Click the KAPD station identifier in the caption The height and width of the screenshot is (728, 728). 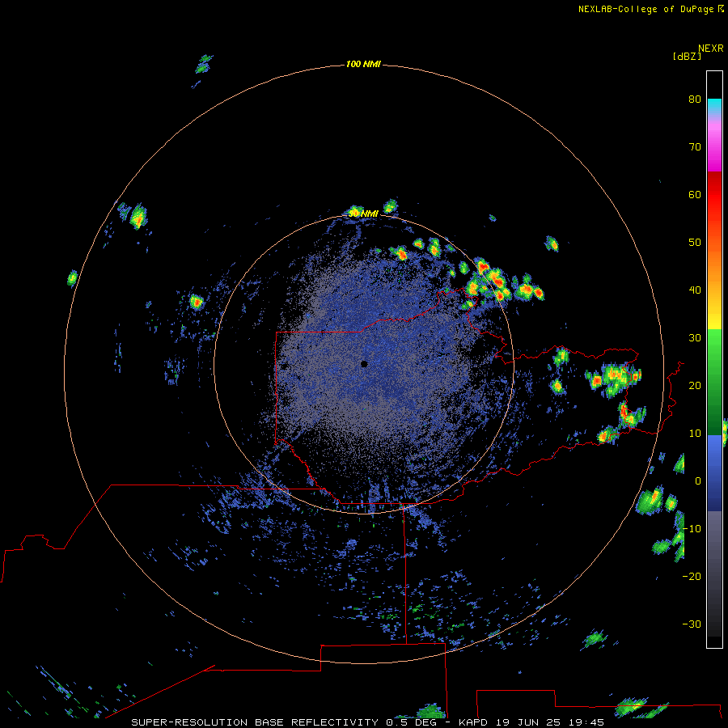472,722
